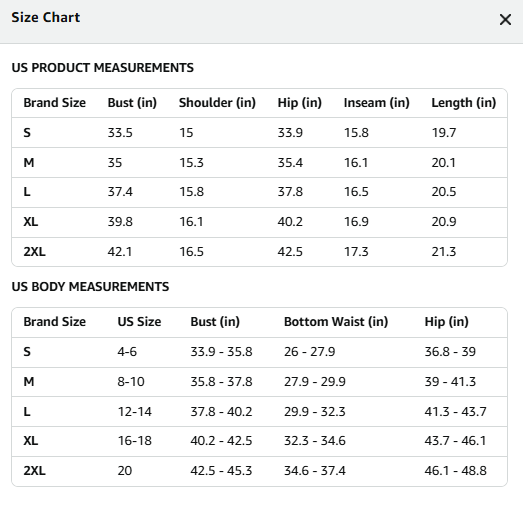The height and width of the screenshot is (510, 523).
Task: Select the US PRODUCT MEASUREMENTS heading
Action: [102, 68]
